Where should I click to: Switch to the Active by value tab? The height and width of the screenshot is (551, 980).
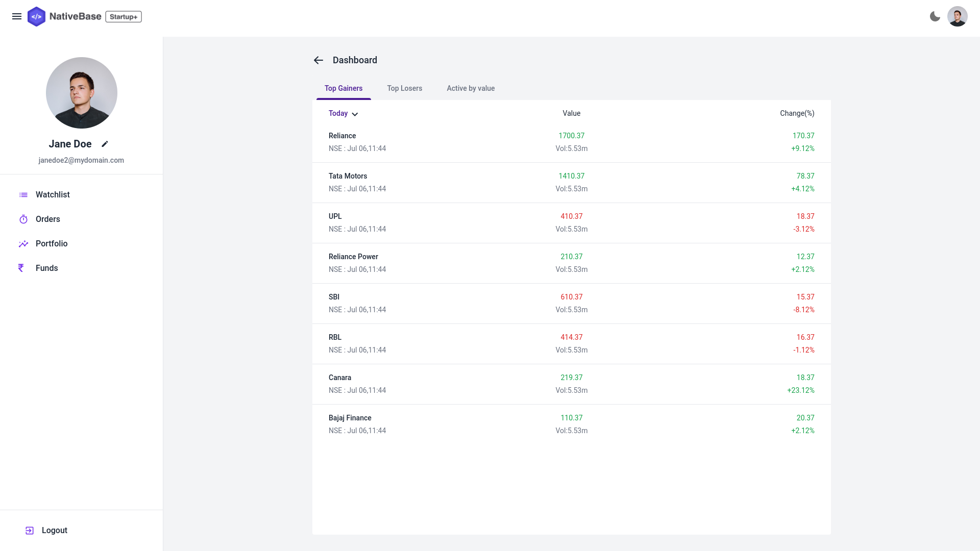(471, 88)
